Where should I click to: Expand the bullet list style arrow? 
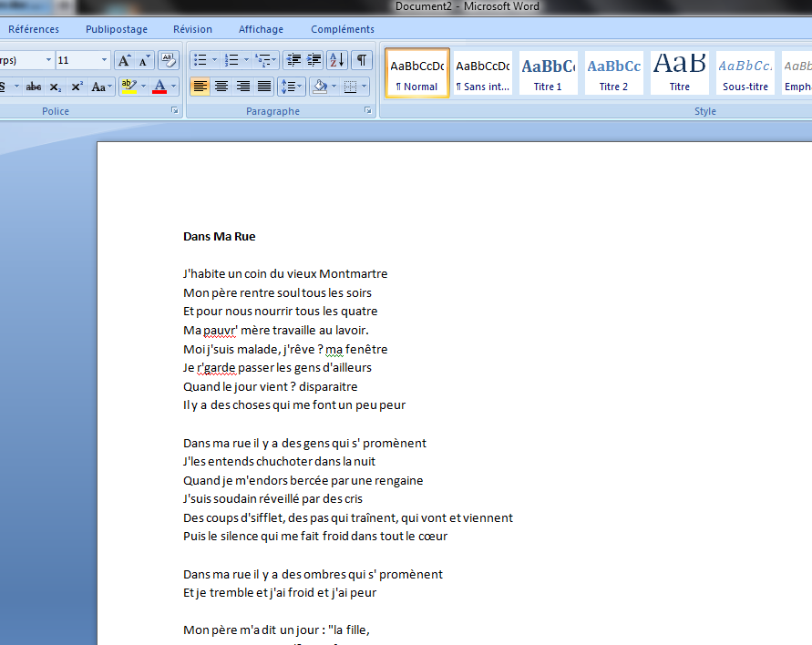pos(214,60)
